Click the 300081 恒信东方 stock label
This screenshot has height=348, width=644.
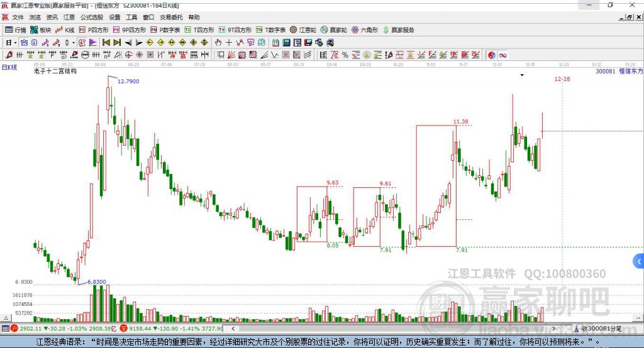coord(619,72)
